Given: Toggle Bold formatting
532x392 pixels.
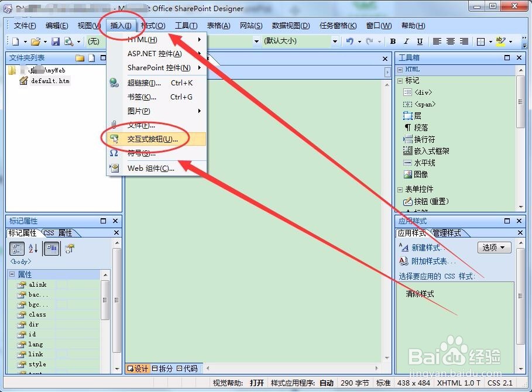Looking at the screenshot, I should [x=393, y=42].
